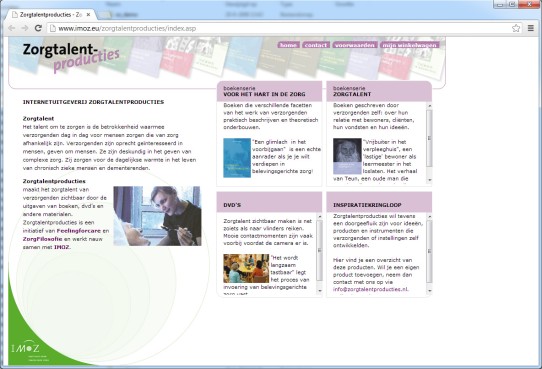Go to the voorwaarden page
This screenshot has height=369, width=542.
click(355, 45)
